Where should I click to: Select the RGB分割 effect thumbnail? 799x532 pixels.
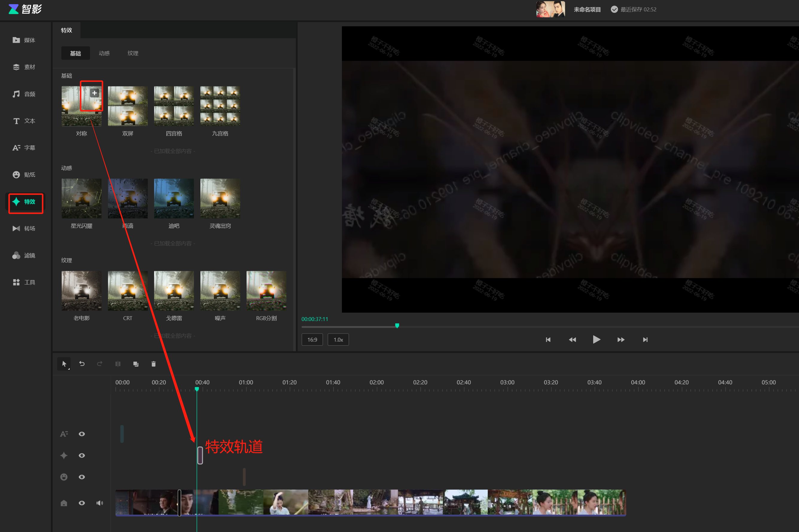click(x=266, y=291)
